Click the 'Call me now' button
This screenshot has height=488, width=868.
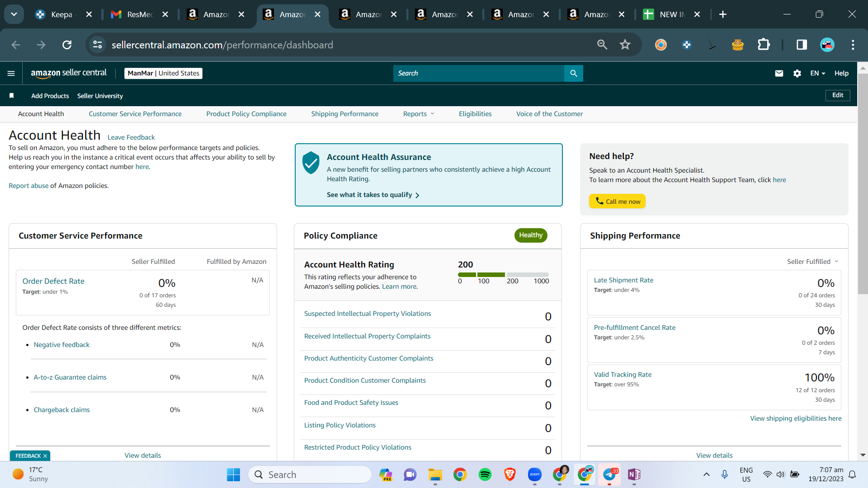[617, 202]
